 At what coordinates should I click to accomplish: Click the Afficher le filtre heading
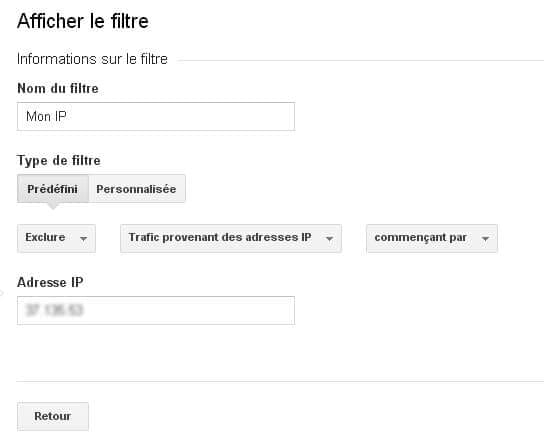coord(83,21)
